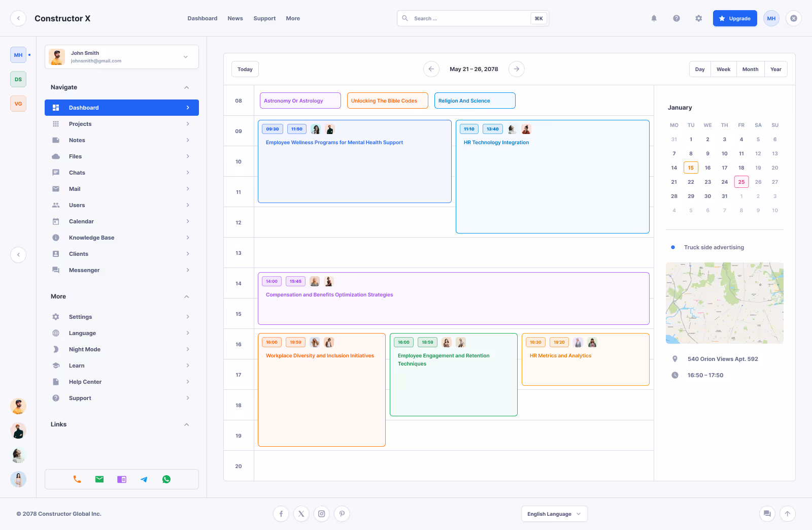The width and height of the screenshot is (812, 530).
Task: Open the English Language dropdown
Action: [555, 514]
